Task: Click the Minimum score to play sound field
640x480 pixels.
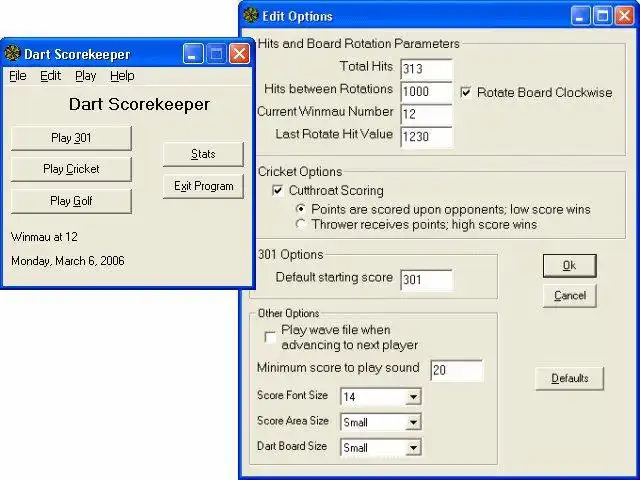Action: (457, 370)
